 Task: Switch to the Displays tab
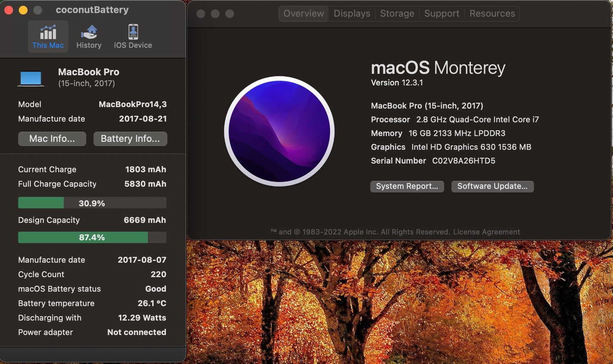coord(351,13)
